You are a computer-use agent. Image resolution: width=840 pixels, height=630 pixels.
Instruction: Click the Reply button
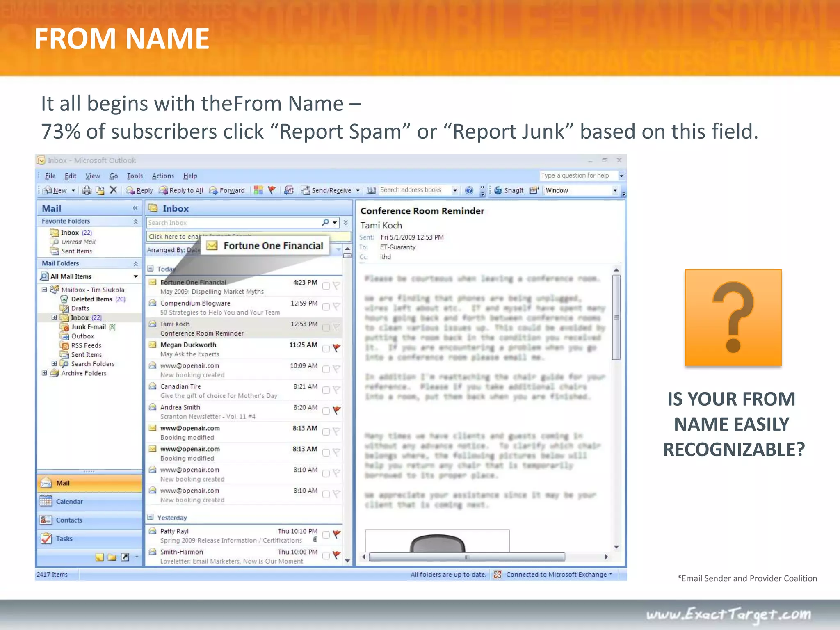pyautogui.click(x=139, y=190)
